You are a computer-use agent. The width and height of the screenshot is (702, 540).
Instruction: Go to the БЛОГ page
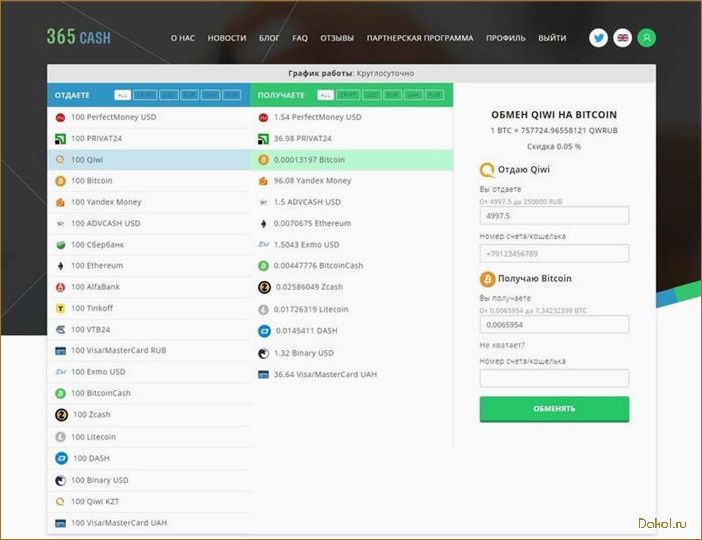point(269,38)
